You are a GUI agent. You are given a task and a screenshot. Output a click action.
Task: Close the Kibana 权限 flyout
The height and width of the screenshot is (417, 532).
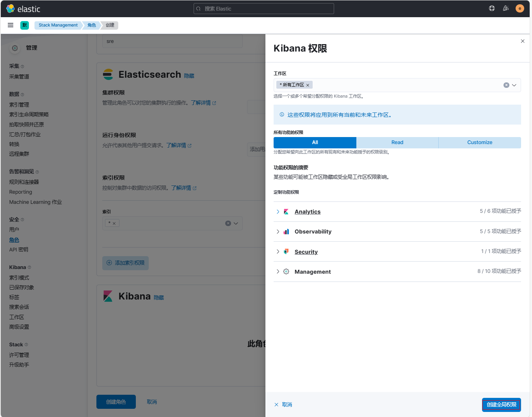[523, 41]
